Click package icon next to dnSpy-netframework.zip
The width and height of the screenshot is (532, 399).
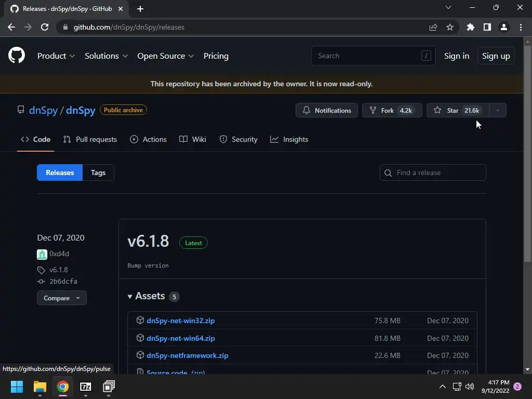[x=140, y=355]
